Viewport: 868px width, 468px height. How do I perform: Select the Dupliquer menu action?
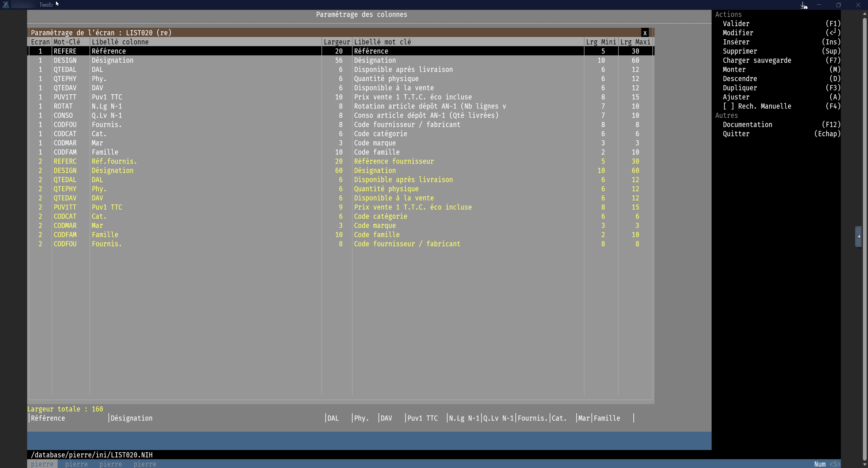(739, 88)
